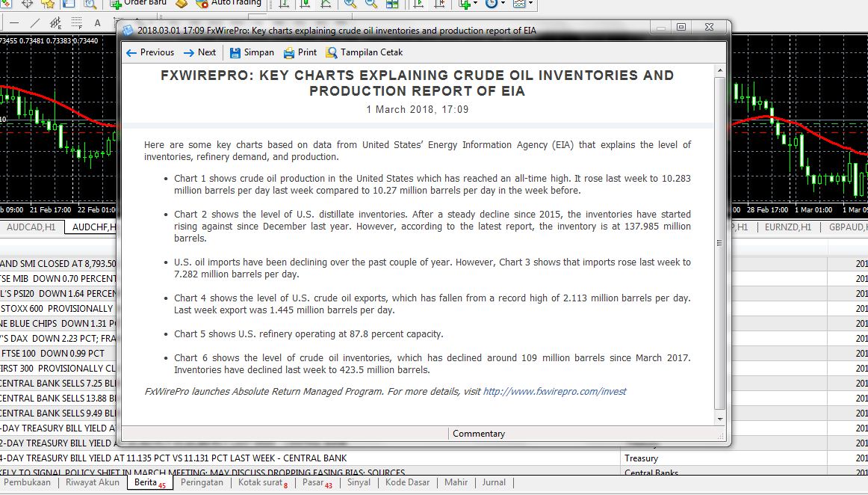Click the add indicators green-plus icon
Viewport: 868px width, 495px height.
click(x=464, y=3)
